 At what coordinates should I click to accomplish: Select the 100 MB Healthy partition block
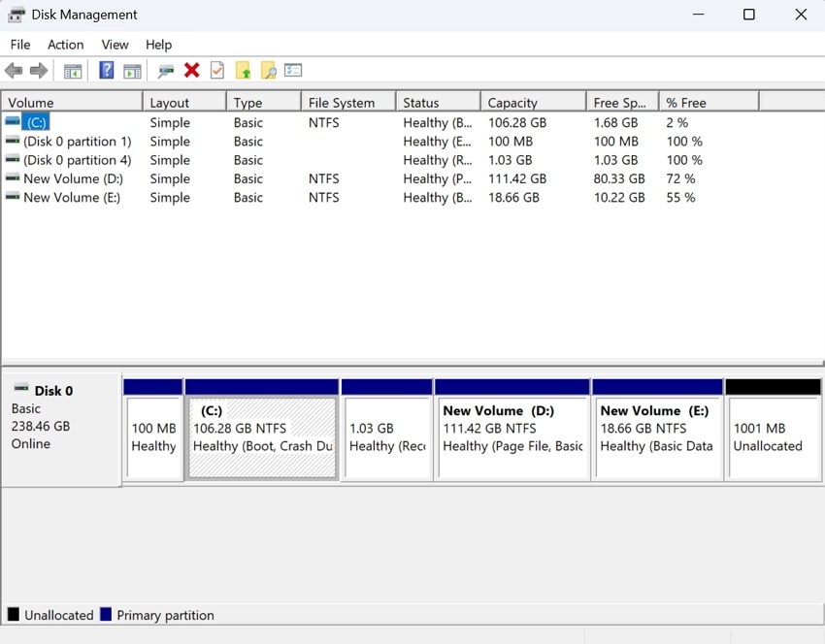pos(153,430)
